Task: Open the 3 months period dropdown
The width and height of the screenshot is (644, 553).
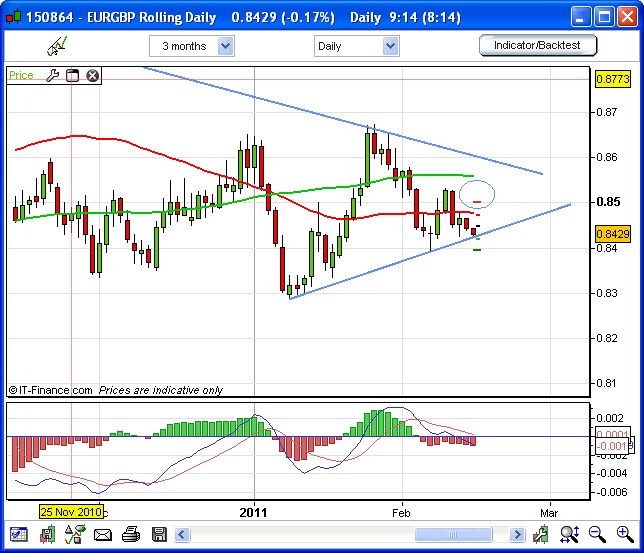Action: [192, 46]
